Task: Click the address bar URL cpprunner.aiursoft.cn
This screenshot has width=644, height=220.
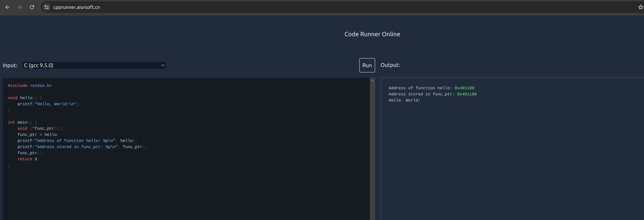Action: coord(76,7)
